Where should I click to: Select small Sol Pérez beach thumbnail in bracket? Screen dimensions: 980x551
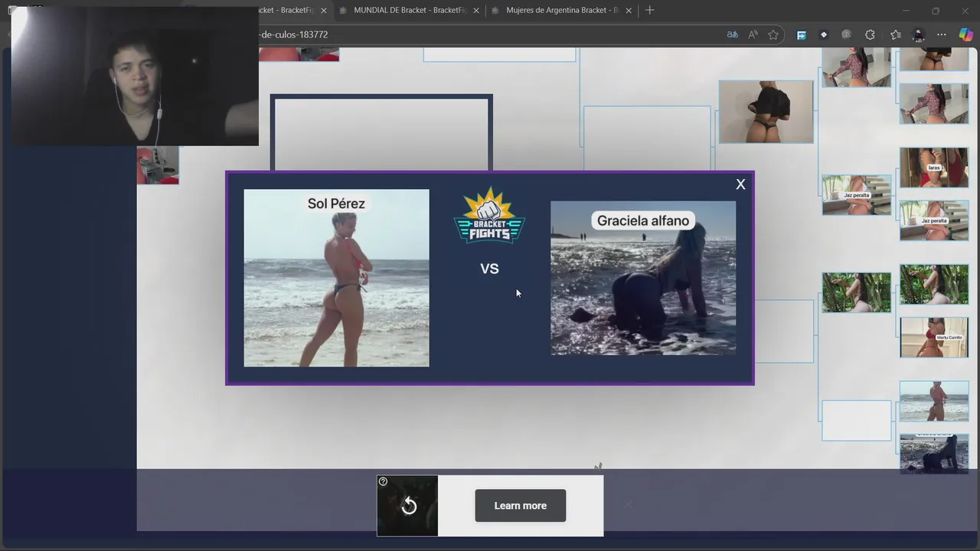pyautogui.click(x=933, y=401)
